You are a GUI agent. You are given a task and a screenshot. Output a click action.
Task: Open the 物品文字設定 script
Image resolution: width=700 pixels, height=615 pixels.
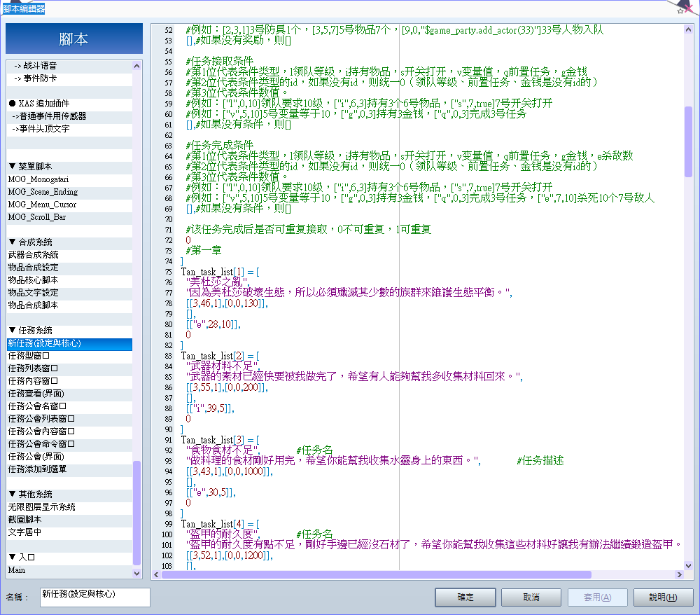click(x=69, y=293)
